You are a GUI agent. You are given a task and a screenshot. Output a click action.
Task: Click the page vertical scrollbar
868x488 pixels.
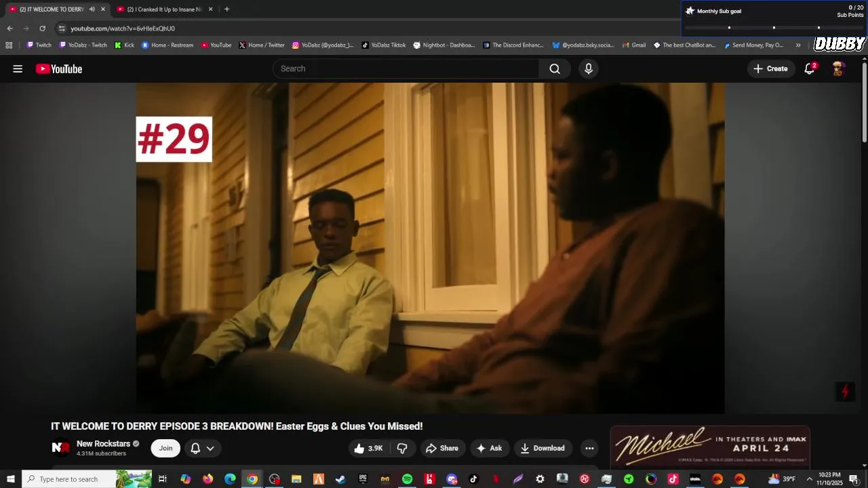point(865,102)
